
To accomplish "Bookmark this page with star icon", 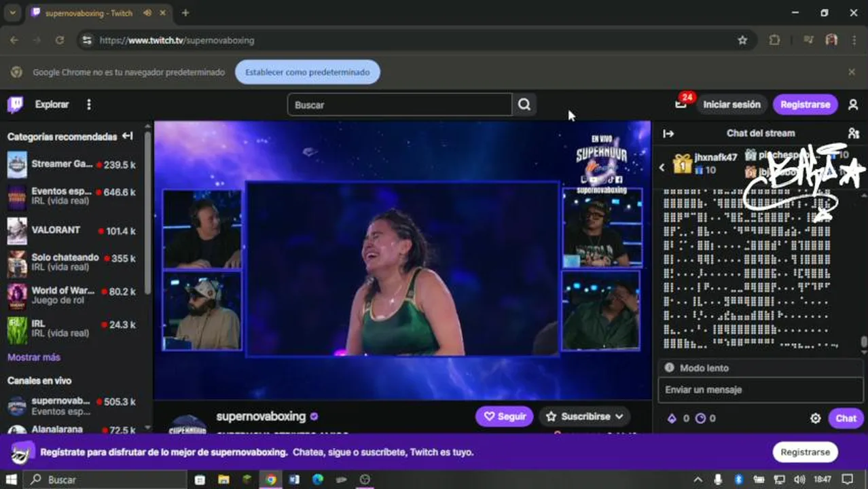I will (742, 40).
